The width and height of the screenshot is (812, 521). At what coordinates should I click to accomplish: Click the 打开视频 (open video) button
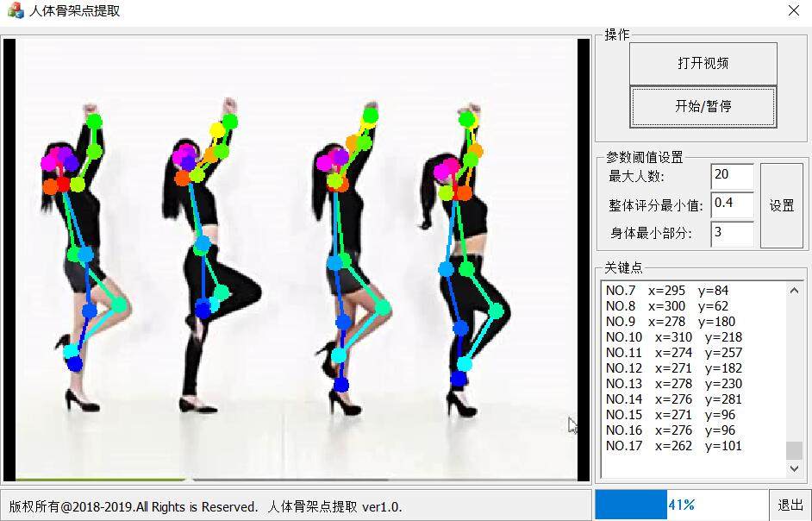click(703, 63)
